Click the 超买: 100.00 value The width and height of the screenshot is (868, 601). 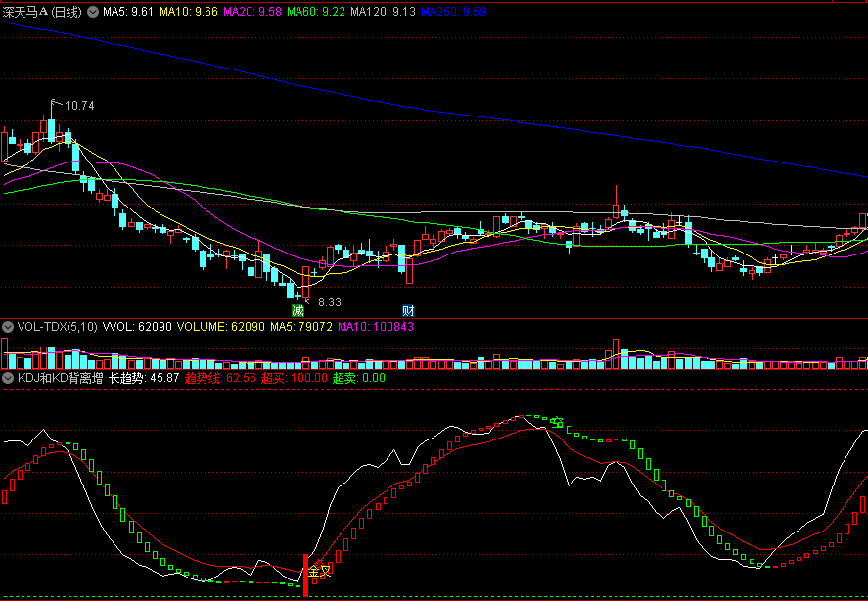click(x=295, y=379)
